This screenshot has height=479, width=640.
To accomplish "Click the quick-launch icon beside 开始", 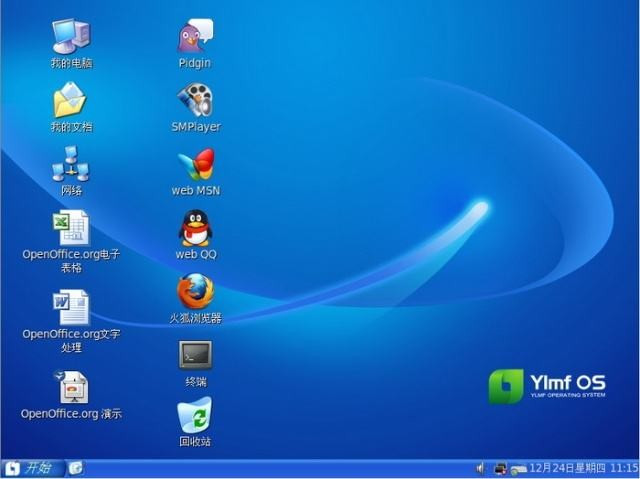I will [x=76, y=468].
